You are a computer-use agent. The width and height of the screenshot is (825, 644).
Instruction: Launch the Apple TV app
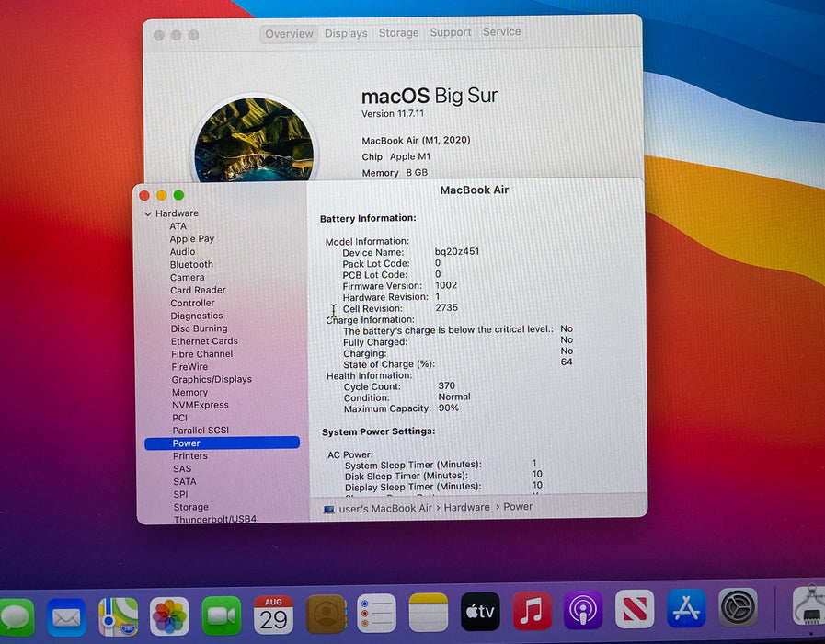pyautogui.click(x=480, y=611)
